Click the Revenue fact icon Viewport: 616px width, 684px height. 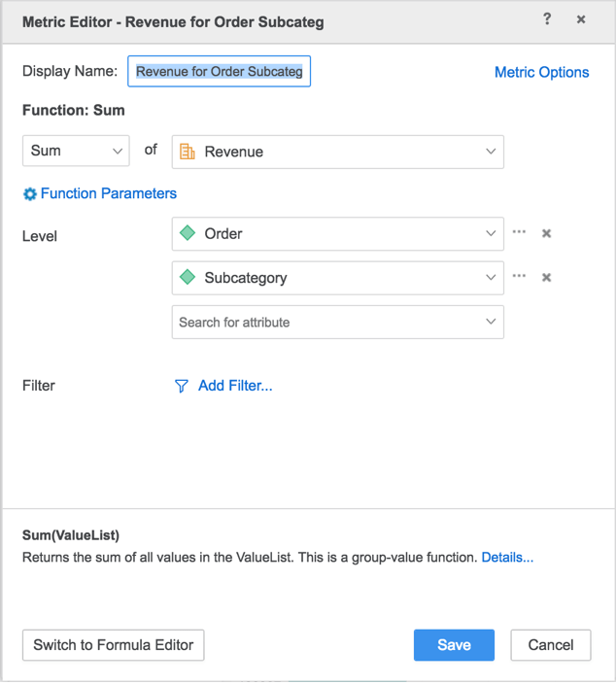click(188, 152)
